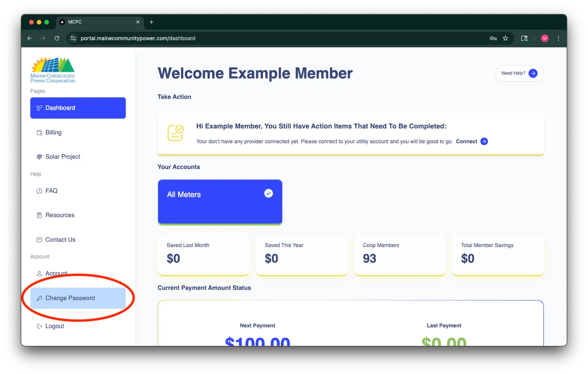The height and width of the screenshot is (374, 588).
Task: Click the Next Payment label
Action: pos(258,325)
